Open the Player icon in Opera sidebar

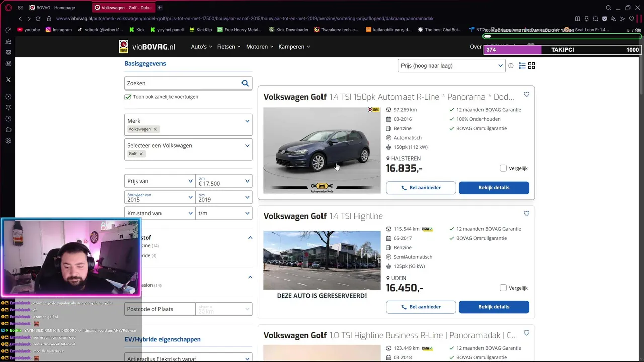coord(8,97)
